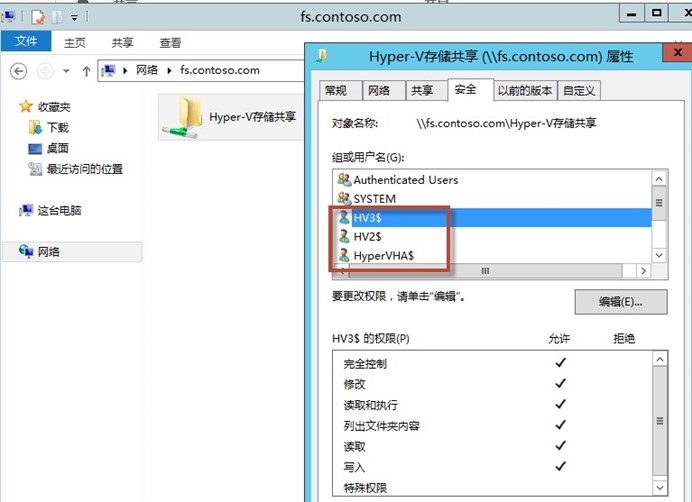The width and height of the screenshot is (692, 502).
Task: Switch to the 自定义 properties tab
Action: point(579,91)
